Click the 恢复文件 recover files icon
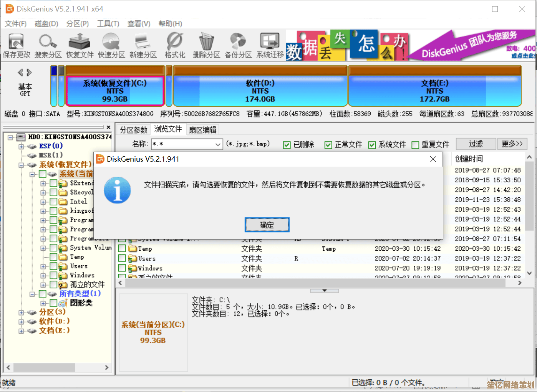537x392 pixels. tap(80, 45)
